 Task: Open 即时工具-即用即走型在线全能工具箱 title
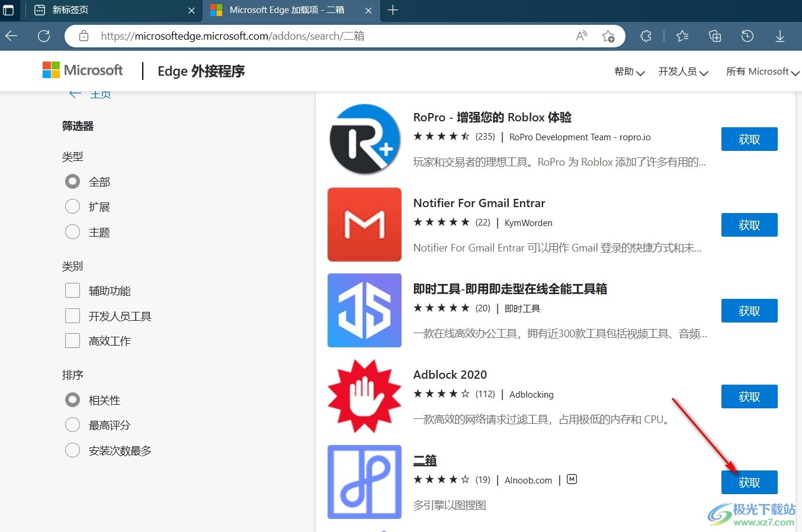click(x=510, y=289)
